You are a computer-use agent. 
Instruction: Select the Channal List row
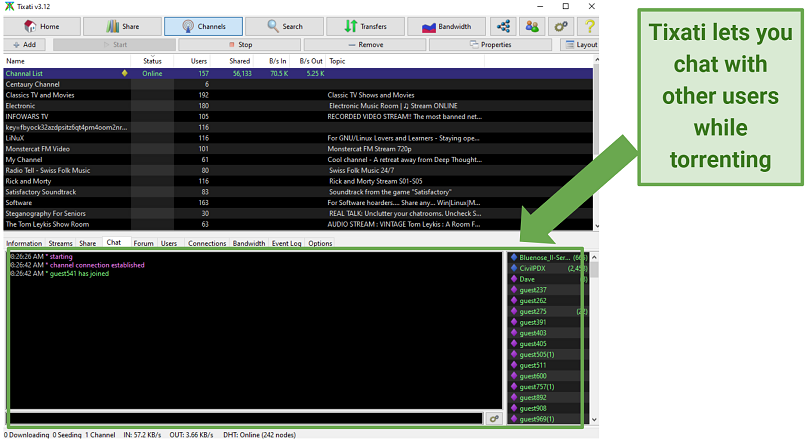pos(298,74)
